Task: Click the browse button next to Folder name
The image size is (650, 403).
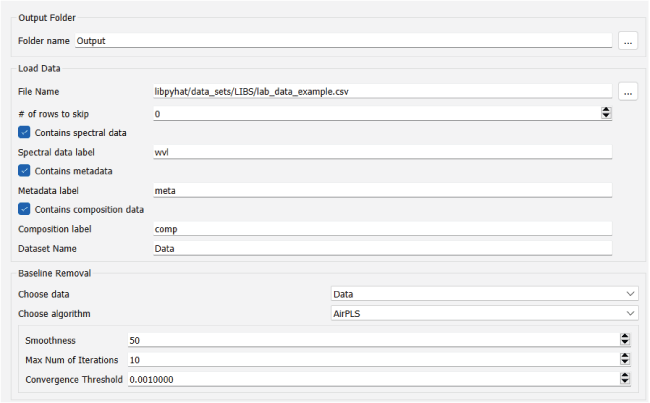Action: coord(628,41)
